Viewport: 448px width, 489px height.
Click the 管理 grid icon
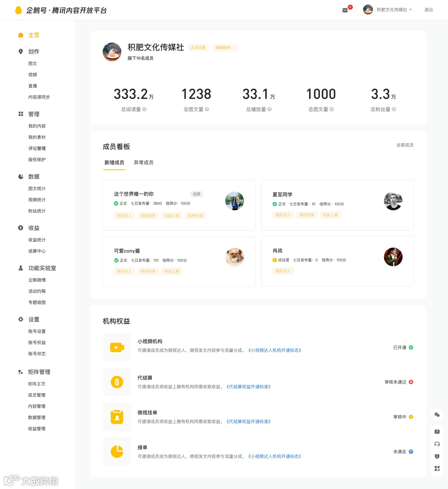(21, 114)
